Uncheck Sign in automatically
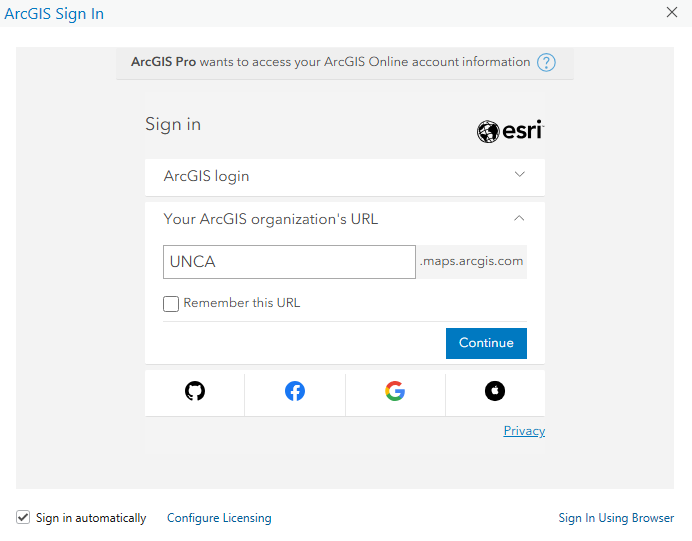This screenshot has height=541, width=692. point(23,517)
